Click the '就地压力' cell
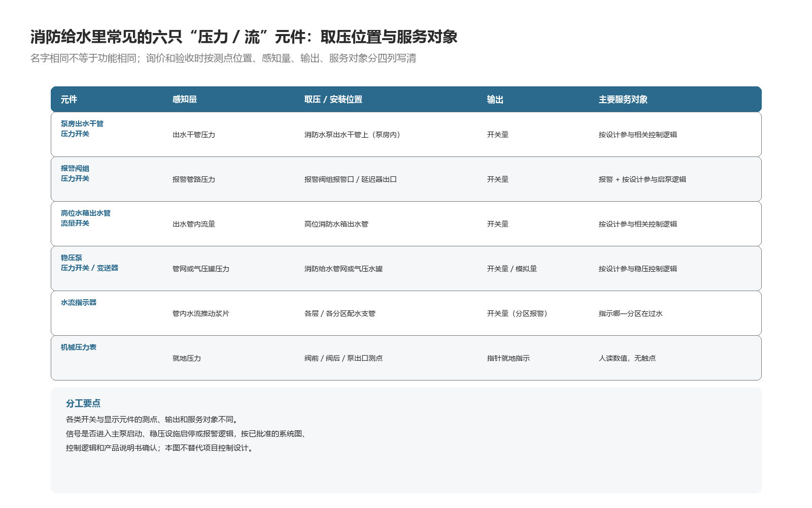812x508 pixels. click(x=187, y=358)
